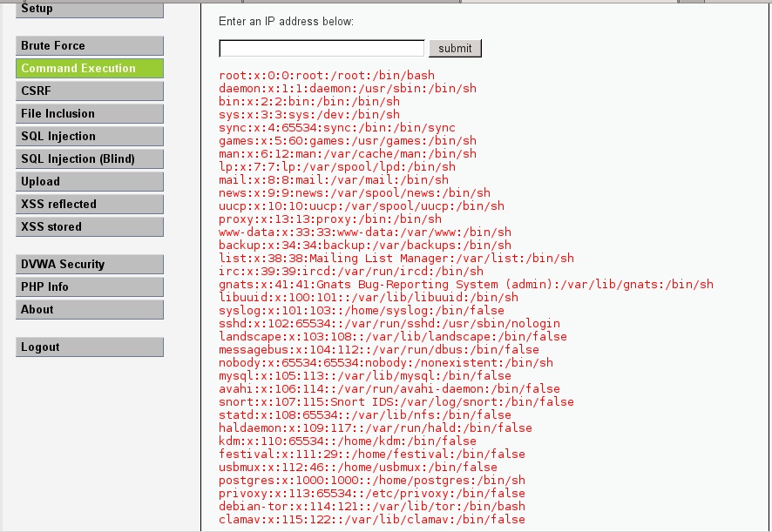Click the proxy:x:13:13 output line

coord(330,219)
